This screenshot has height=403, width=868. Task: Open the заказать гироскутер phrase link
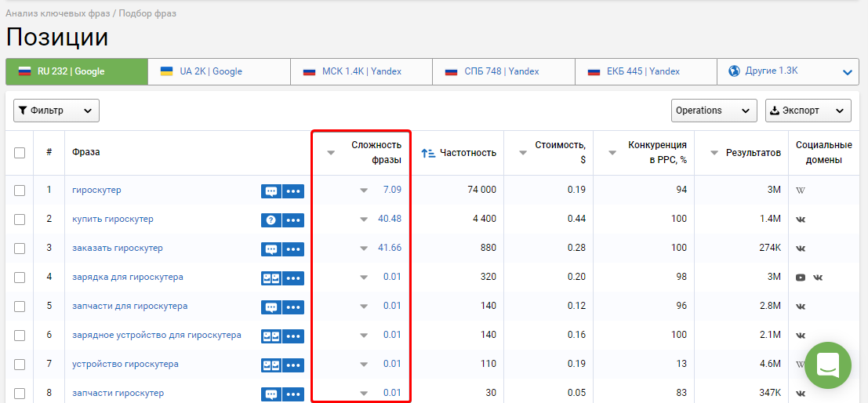click(x=118, y=248)
